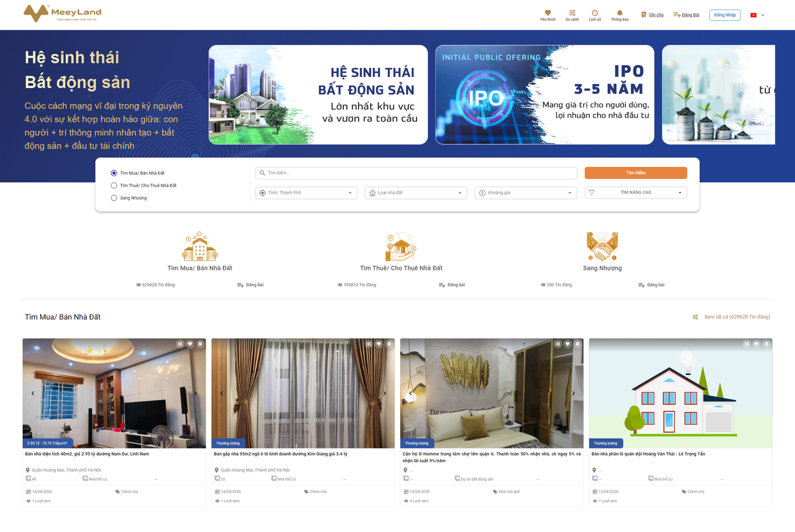Click the heart icon on the Nam Dư listing
The image size is (795, 532).
click(x=190, y=344)
